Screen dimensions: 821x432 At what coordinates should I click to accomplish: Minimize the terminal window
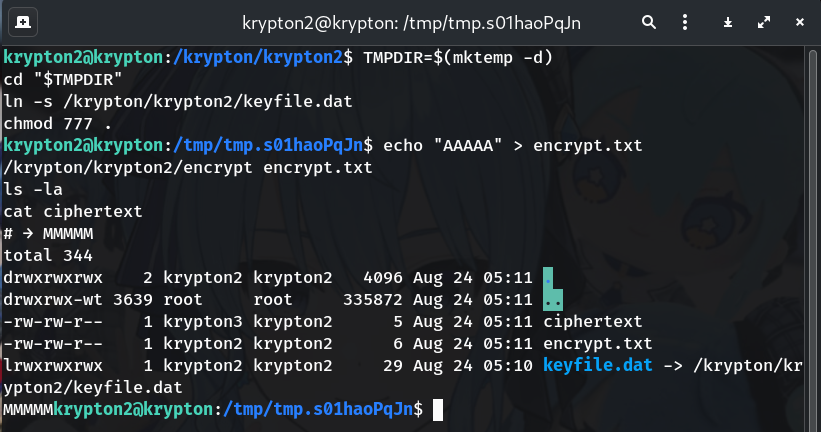(727, 21)
